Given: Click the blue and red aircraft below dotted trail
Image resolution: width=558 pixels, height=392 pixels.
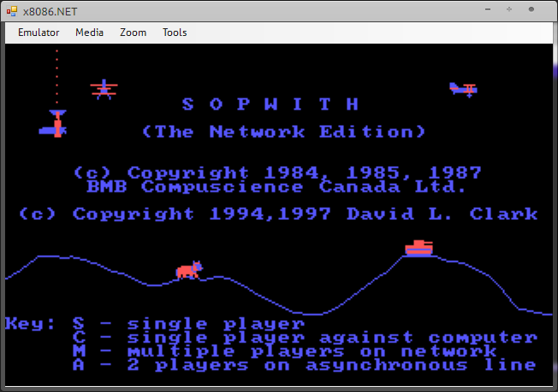Looking at the screenshot, I should 56,125.
